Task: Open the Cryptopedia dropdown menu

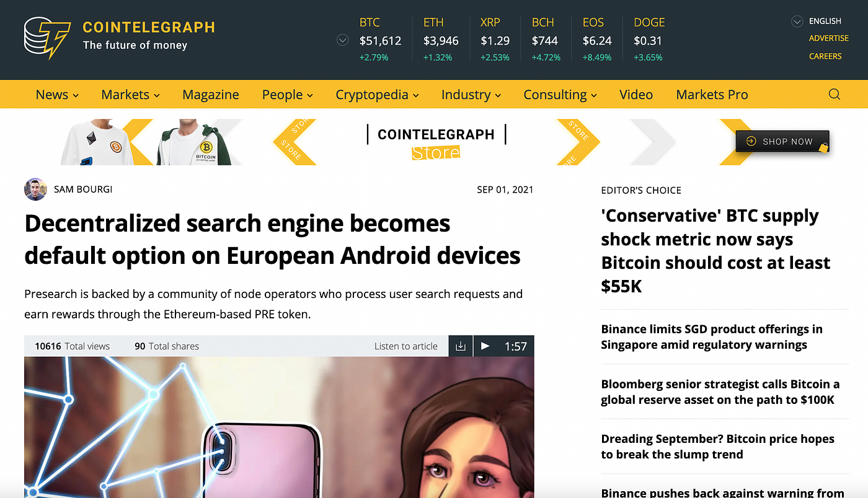Action: tap(377, 95)
